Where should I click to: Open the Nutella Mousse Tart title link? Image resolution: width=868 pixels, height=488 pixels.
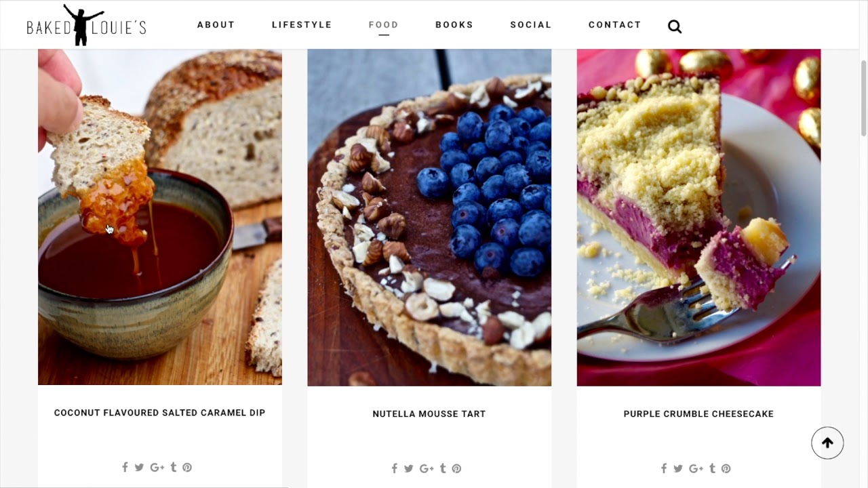429,414
